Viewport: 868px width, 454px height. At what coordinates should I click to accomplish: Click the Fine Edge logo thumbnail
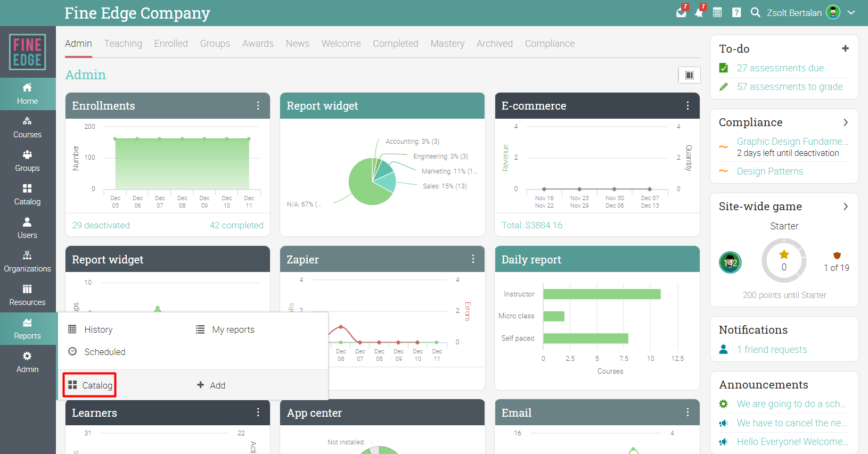tap(27, 52)
